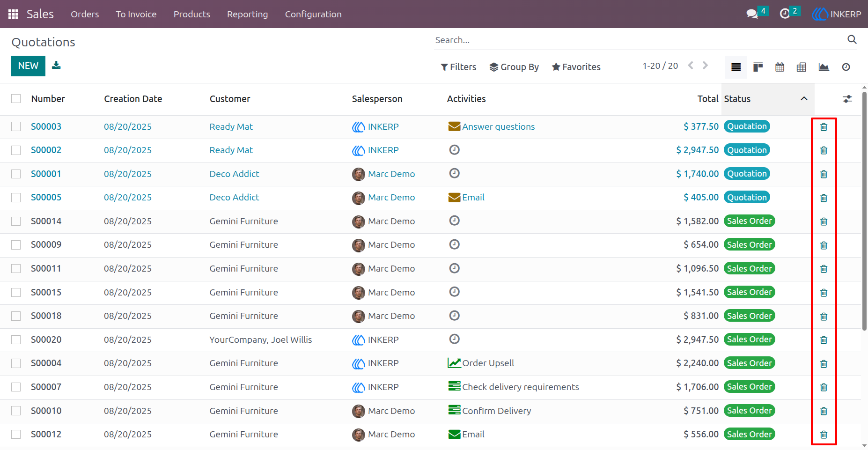868x450 pixels.
Task: Open quotation S00002 link
Action: (46, 150)
